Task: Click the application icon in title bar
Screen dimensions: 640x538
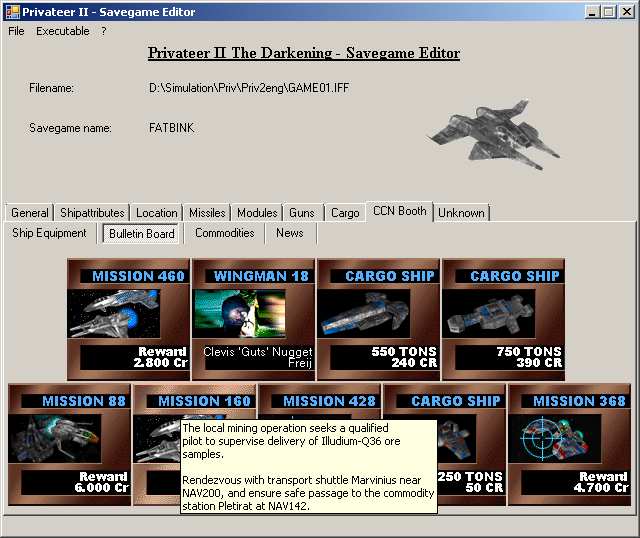Action: (x=11, y=12)
